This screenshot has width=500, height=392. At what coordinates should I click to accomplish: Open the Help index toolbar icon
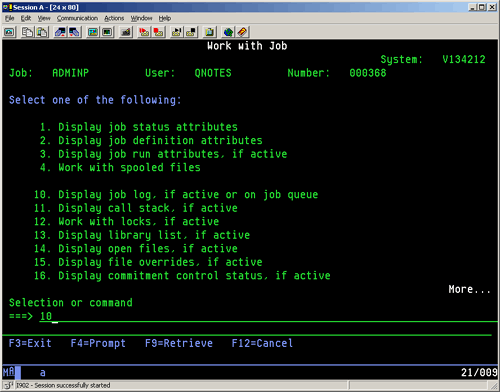(242, 32)
